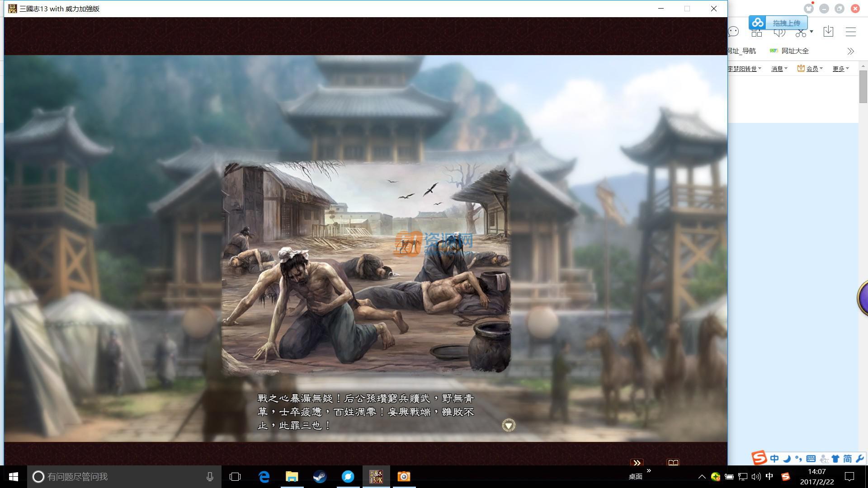868x488 pixels.
Task: Open the browser hamburger main menu
Action: (x=851, y=32)
